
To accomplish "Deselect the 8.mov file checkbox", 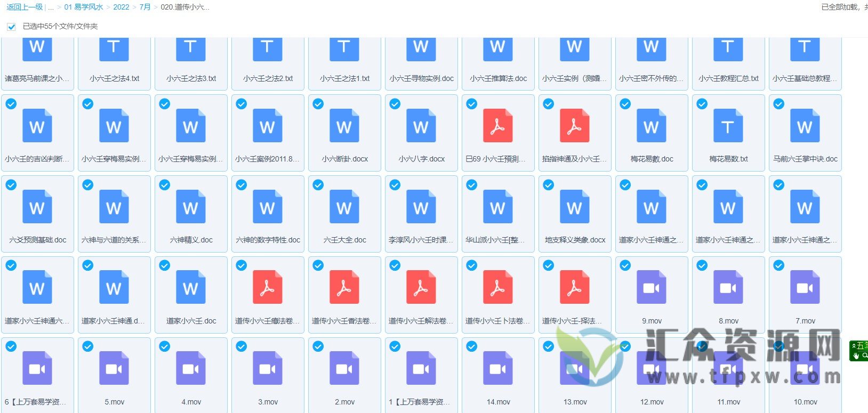I will (x=702, y=265).
